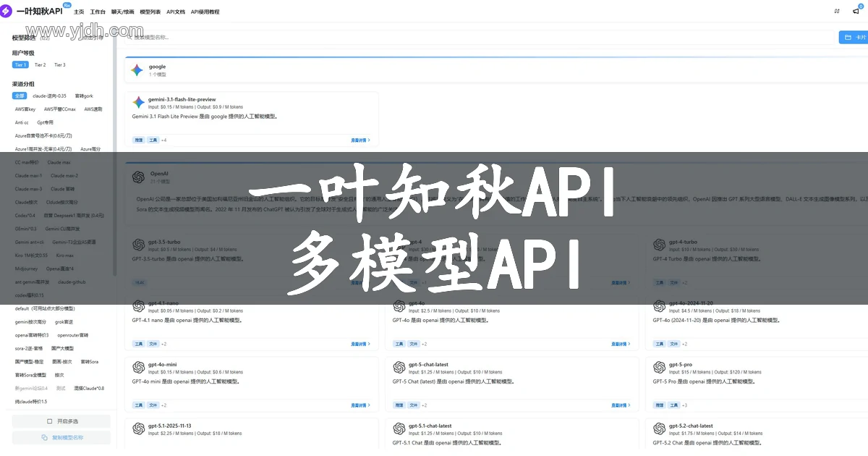This screenshot has height=456, width=868.
Task: Click the gpt-5-chat-latest OpenAI logo icon
Action: tap(399, 368)
